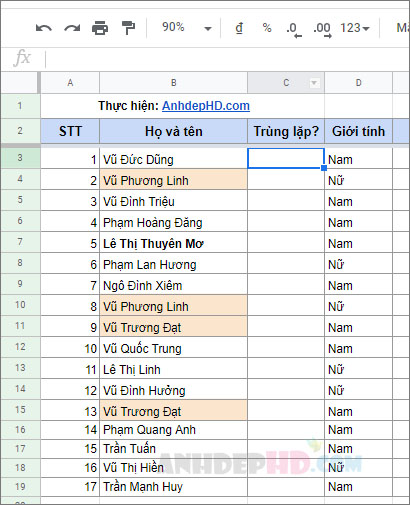Open the AnhdepHD.com hyperlink
410x505 pixels.
[206, 106]
